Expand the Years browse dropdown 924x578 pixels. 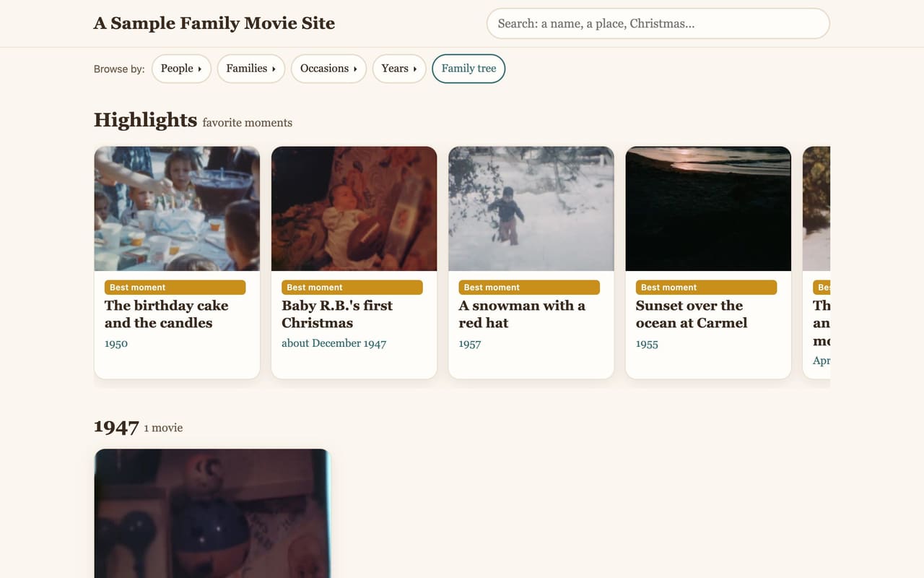coord(399,69)
